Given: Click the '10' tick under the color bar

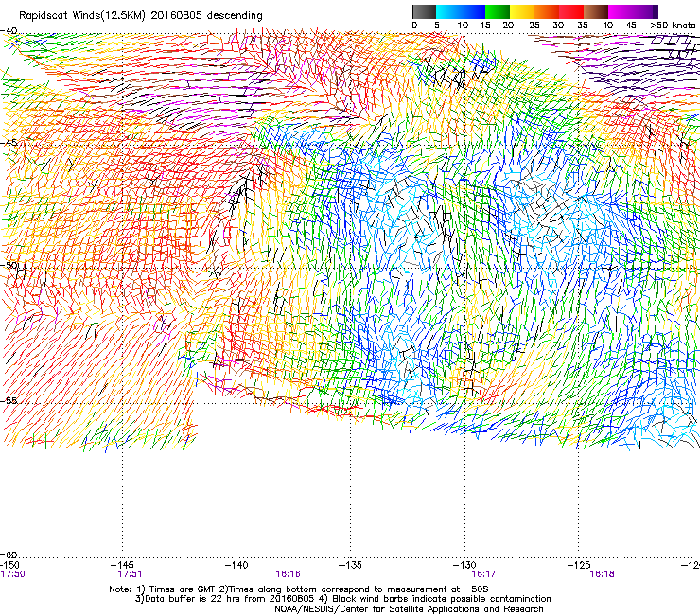Looking at the screenshot, I should 463,26.
